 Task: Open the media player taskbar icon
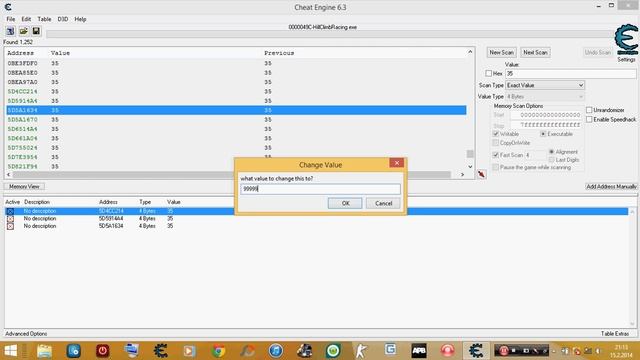click(189, 351)
